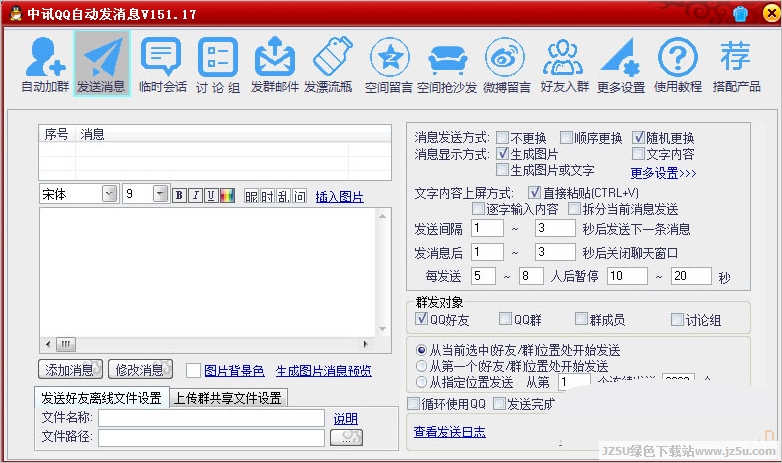This screenshot has width=782, height=463.
Task: Click the 消息 column header
Action: [92, 134]
